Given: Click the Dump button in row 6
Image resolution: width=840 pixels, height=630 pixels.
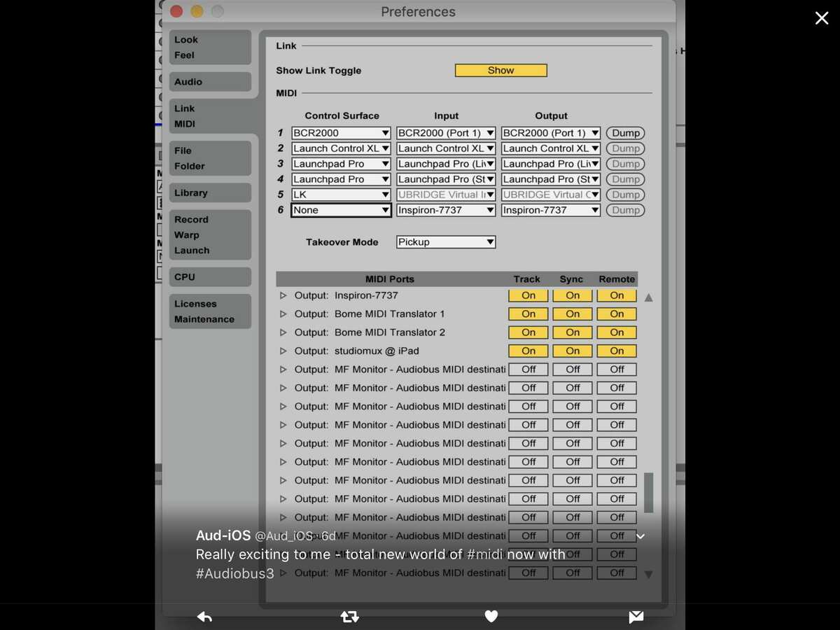Looking at the screenshot, I should tap(625, 210).
